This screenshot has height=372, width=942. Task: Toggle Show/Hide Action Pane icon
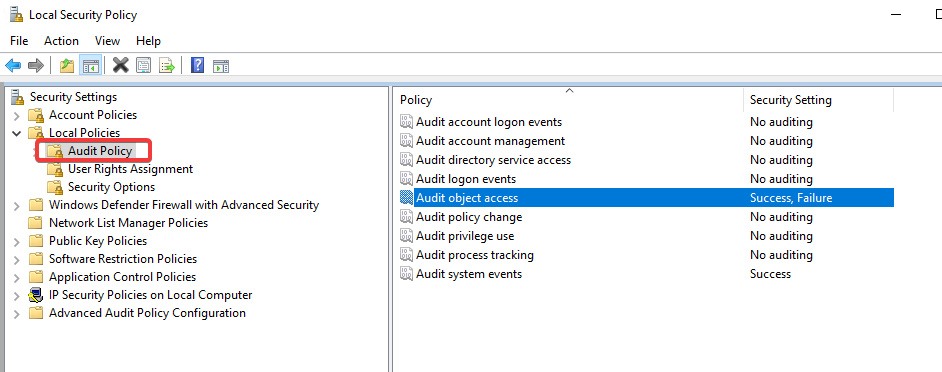[221, 66]
